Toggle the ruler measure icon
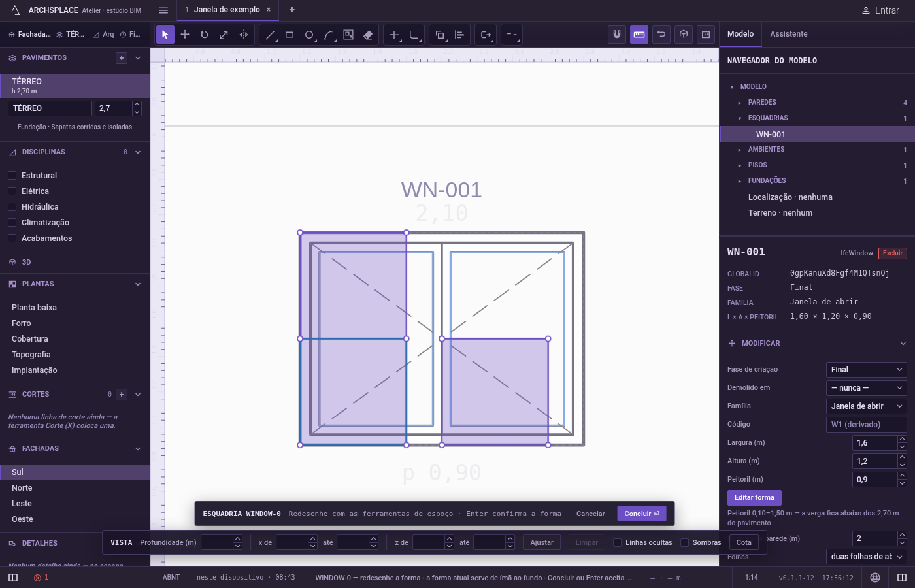 tap(639, 35)
